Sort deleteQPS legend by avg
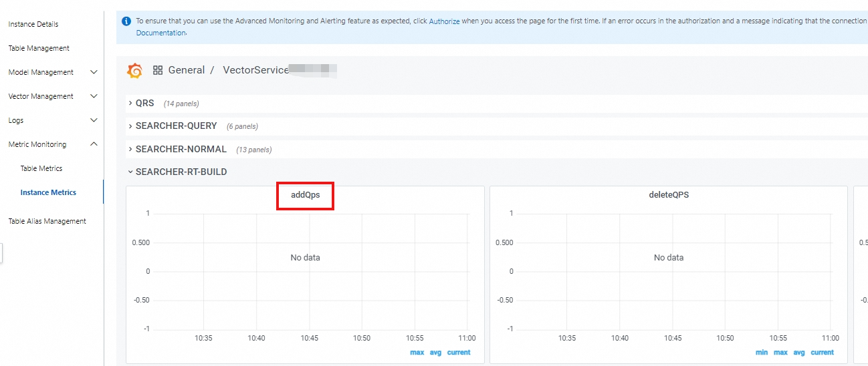The image size is (868, 366). point(799,353)
